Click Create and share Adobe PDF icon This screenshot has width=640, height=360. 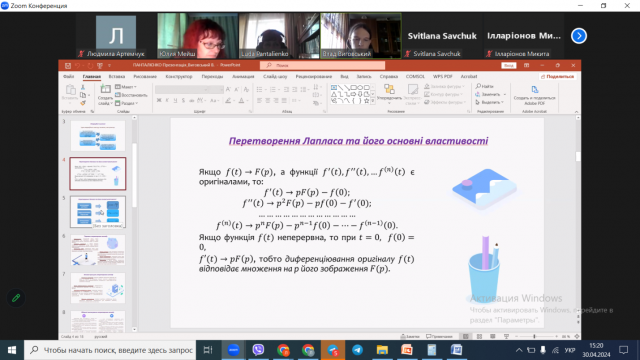[x=534, y=90]
